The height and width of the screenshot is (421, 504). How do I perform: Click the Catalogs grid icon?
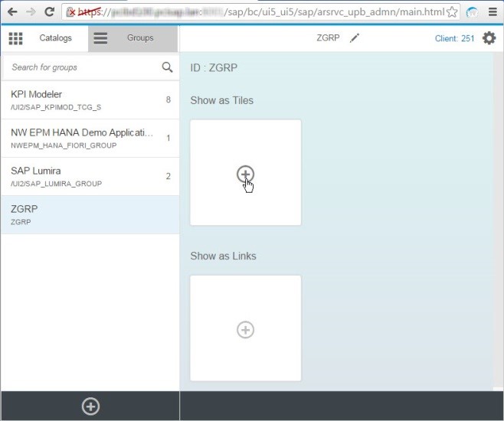[15, 38]
